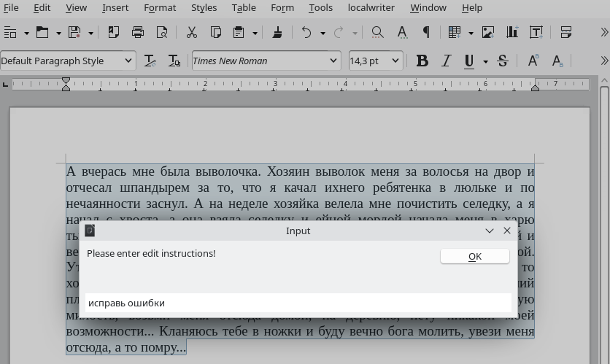Expand the Save dropdown arrow
610x364 pixels.
click(90, 34)
